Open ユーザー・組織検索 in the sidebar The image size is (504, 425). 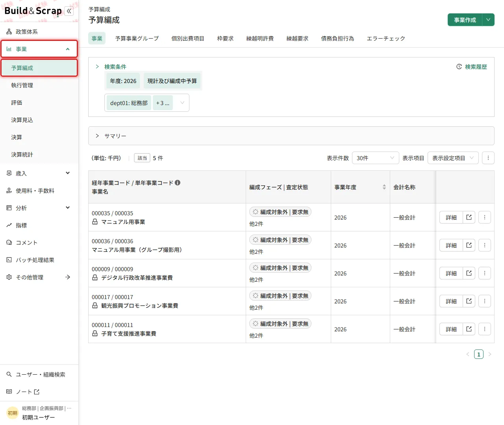click(39, 375)
